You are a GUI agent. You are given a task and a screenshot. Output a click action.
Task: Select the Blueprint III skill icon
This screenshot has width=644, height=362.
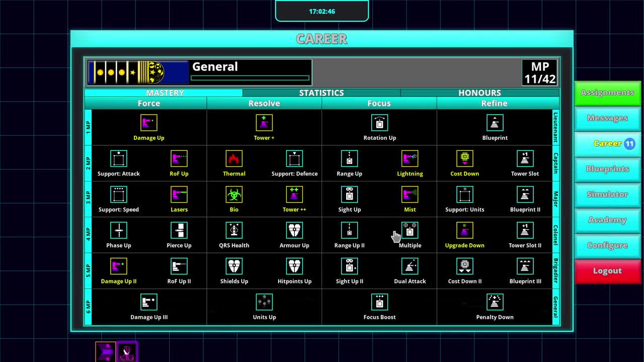(525, 266)
